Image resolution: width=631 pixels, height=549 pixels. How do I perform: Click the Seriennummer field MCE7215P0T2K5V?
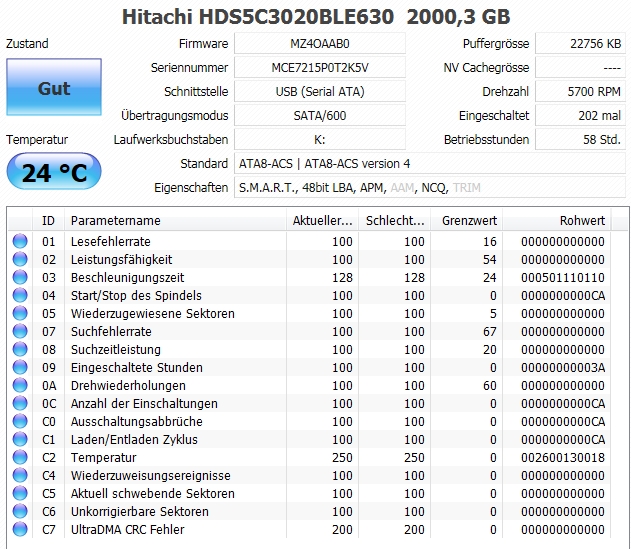coord(320,68)
